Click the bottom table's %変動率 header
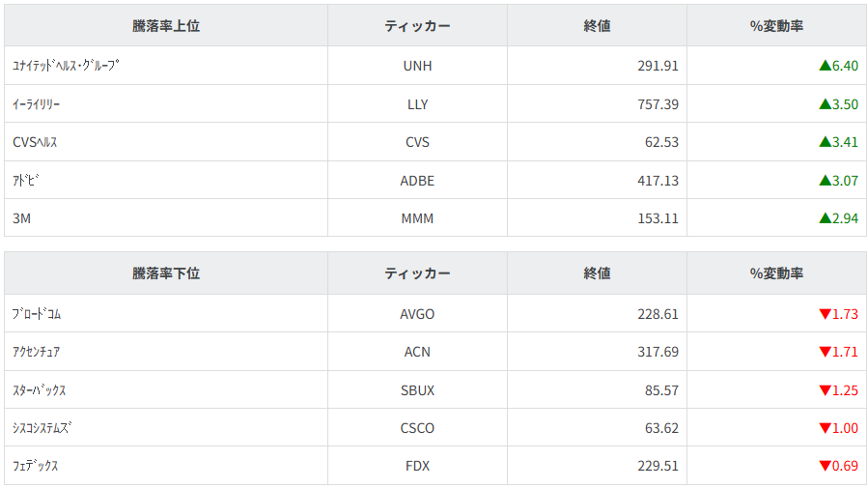This screenshot has height=488, width=868. point(776,273)
